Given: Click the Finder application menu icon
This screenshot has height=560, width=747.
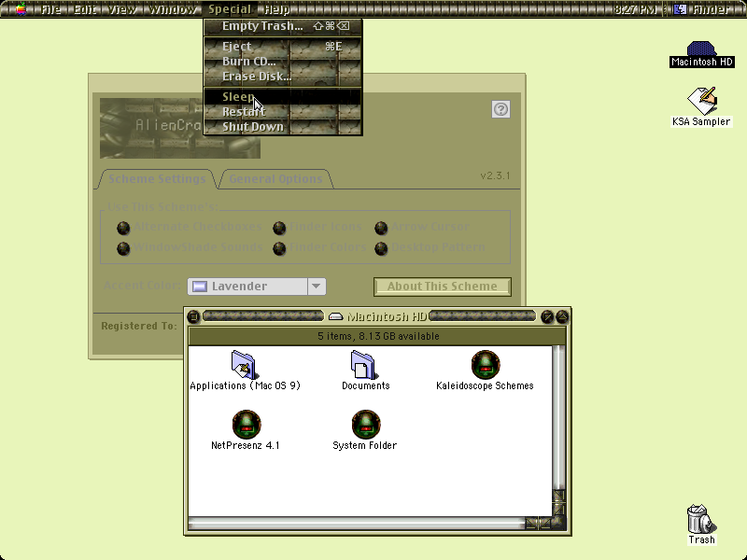Looking at the screenshot, I should [x=681, y=9].
